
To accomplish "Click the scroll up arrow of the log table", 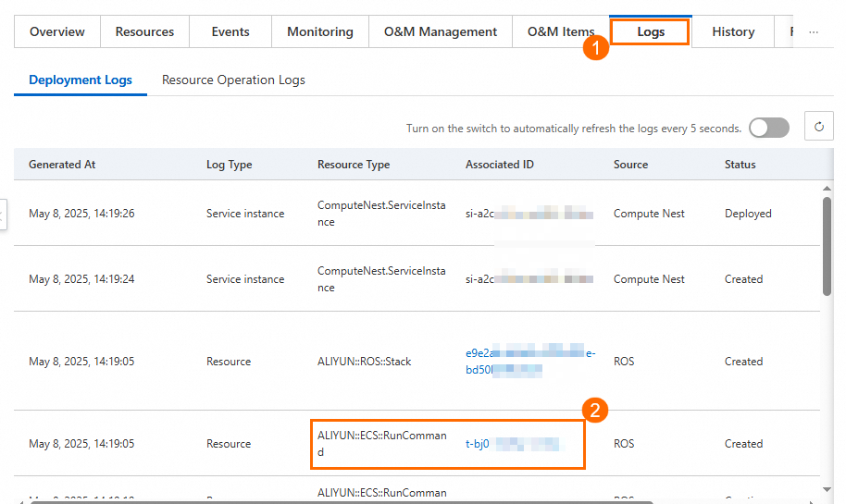I will coord(827,188).
